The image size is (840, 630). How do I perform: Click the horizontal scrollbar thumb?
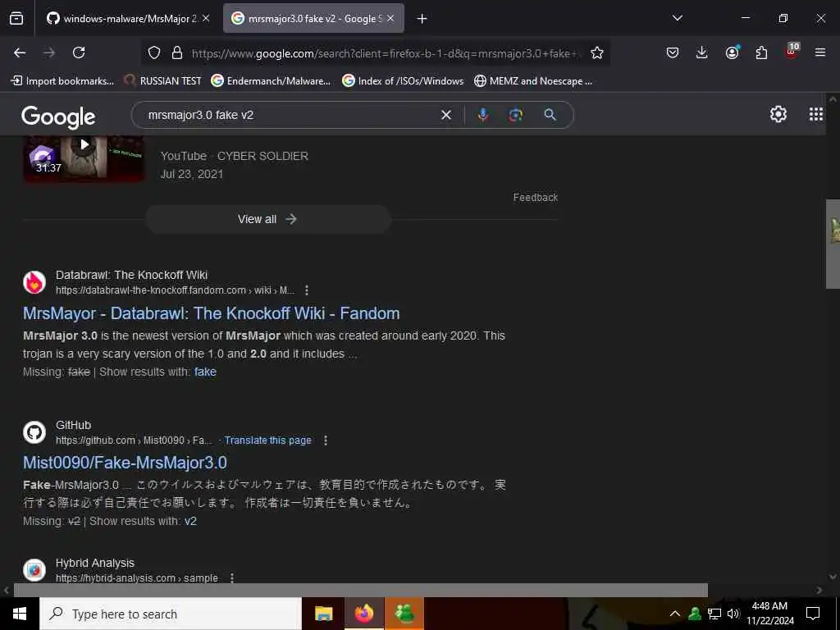(361, 590)
